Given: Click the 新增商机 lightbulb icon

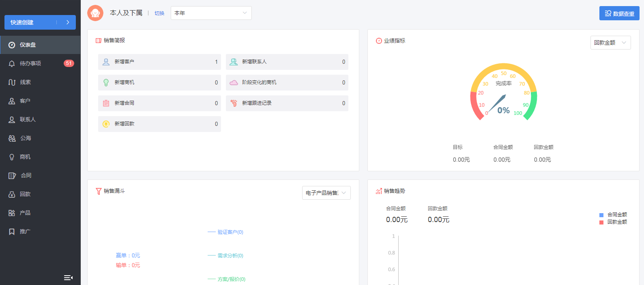Looking at the screenshot, I should pos(106,83).
